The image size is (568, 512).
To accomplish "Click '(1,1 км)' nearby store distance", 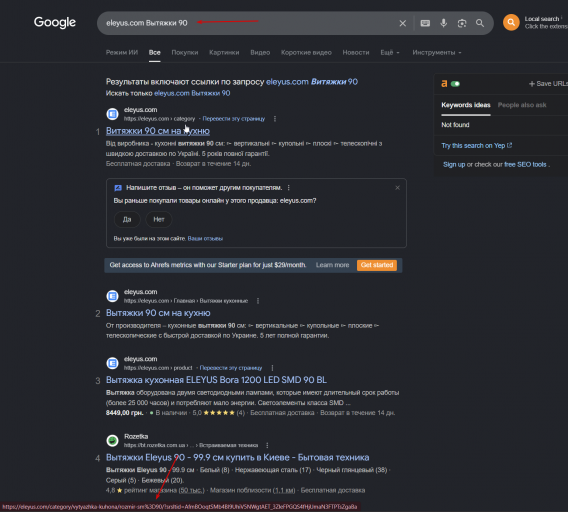I will (x=284, y=490).
